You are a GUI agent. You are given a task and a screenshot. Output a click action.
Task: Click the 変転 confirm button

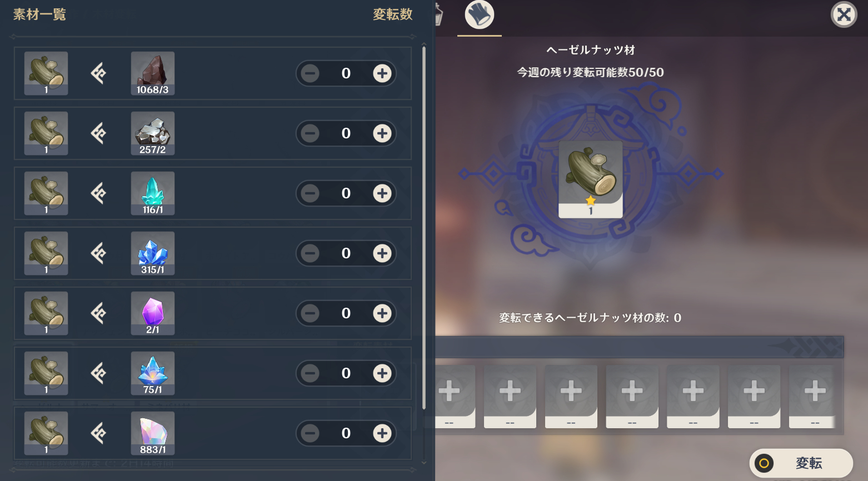801,463
